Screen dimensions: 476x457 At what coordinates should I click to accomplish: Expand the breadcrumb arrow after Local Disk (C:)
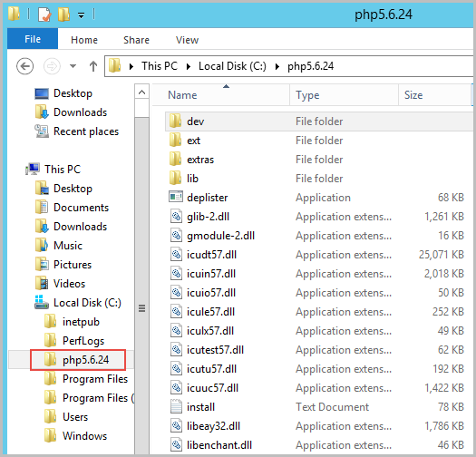coord(277,66)
